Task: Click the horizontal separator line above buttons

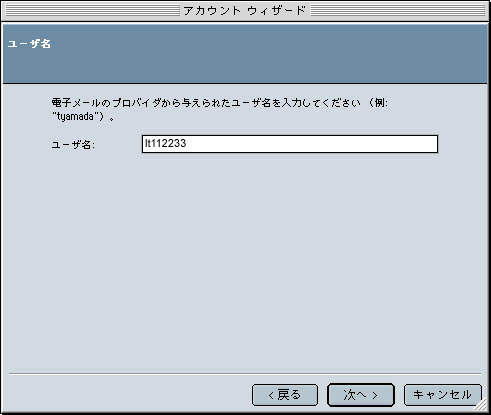Action: pos(245,374)
